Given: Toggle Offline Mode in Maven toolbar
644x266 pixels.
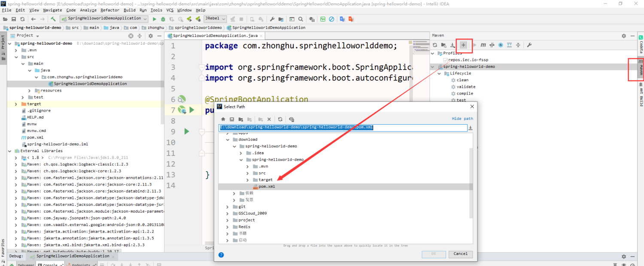Looking at the screenshot, I should coord(492,45).
